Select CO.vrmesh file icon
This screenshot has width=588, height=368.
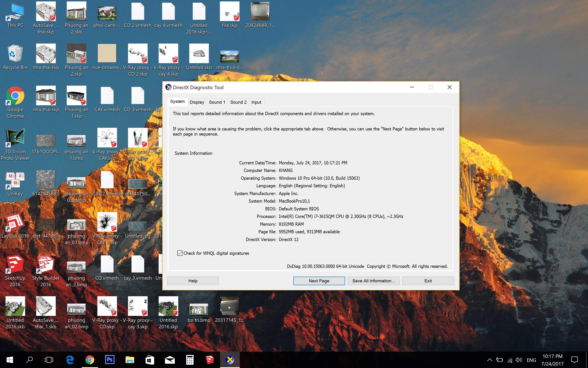coord(107,268)
